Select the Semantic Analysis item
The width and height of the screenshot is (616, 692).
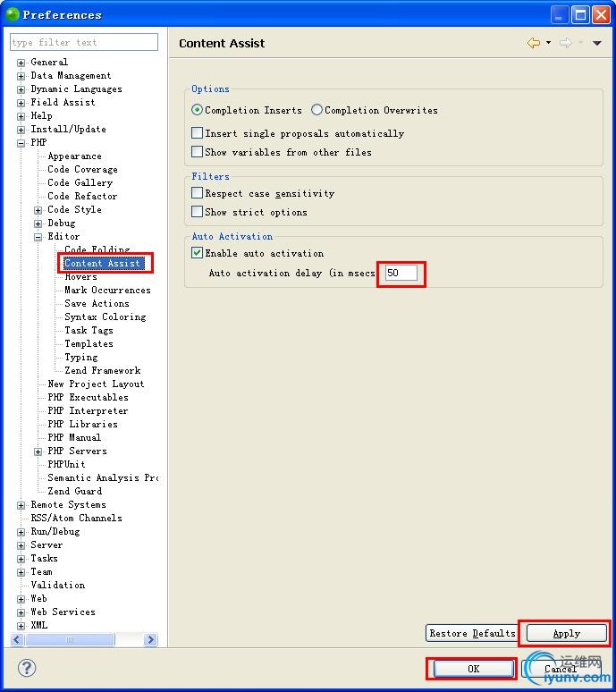pos(103,477)
